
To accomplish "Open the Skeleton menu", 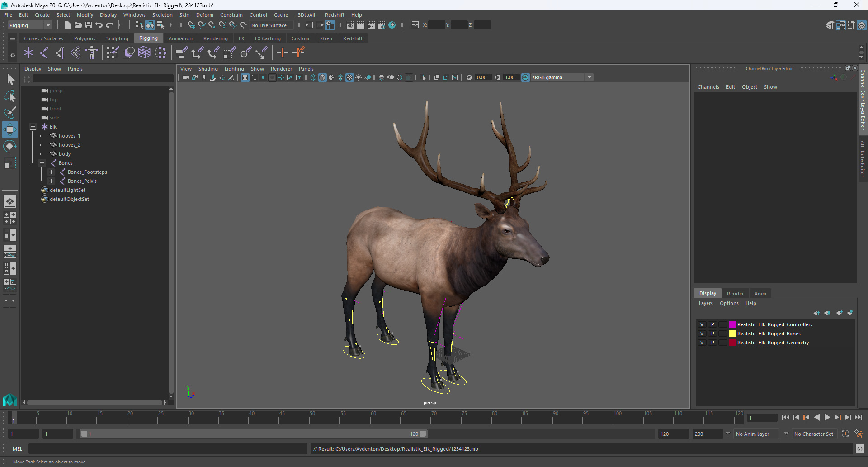I will (x=162, y=15).
